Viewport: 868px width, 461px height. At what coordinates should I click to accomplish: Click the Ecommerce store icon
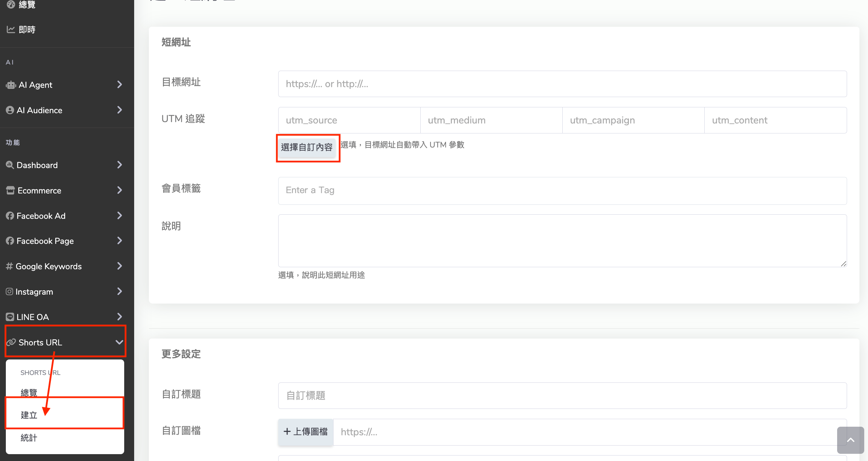pos(11,190)
